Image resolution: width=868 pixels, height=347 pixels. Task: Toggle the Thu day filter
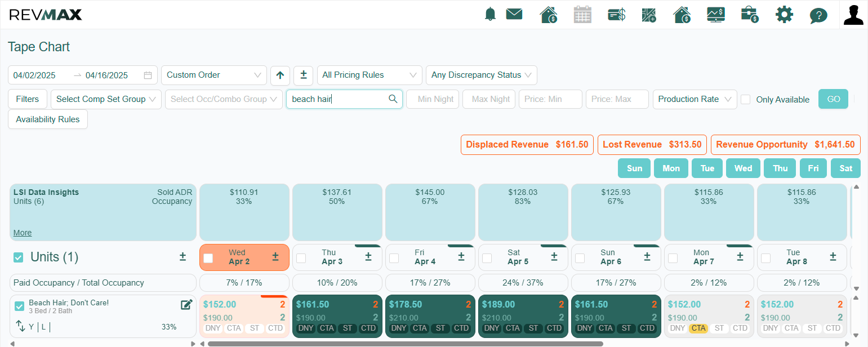pyautogui.click(x=780, y=168)
